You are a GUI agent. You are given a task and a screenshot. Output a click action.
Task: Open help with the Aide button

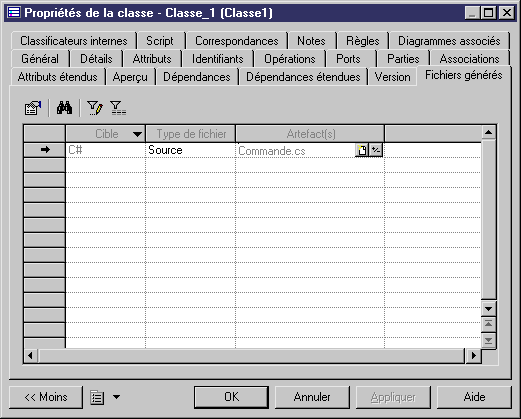(x=474, y=397)
